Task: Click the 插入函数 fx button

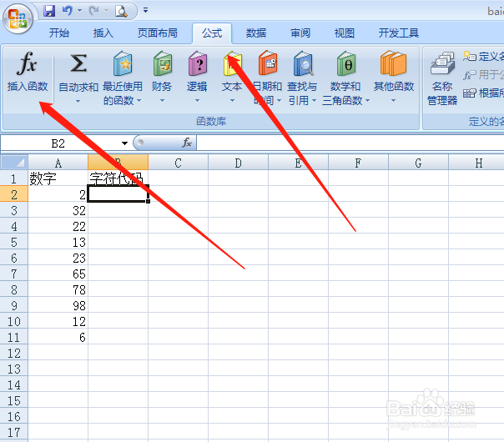Action: click(28, 72)
